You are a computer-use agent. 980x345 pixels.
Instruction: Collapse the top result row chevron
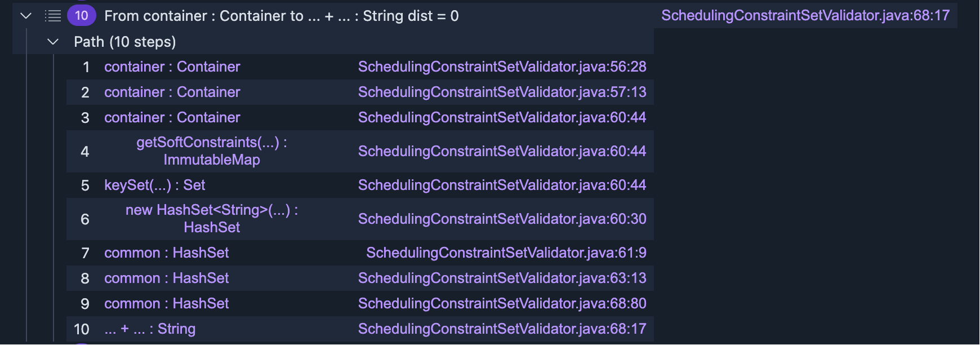click(x=26, y=16)
